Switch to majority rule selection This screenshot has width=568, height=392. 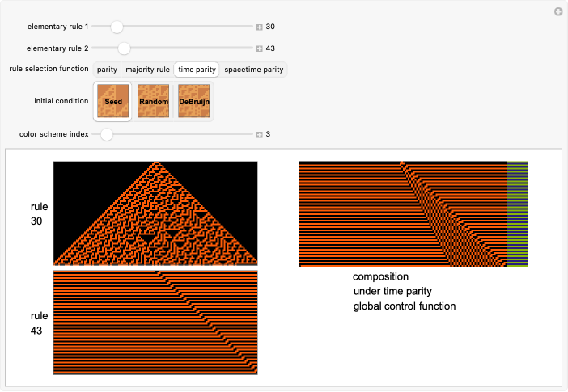pos(147,70)
